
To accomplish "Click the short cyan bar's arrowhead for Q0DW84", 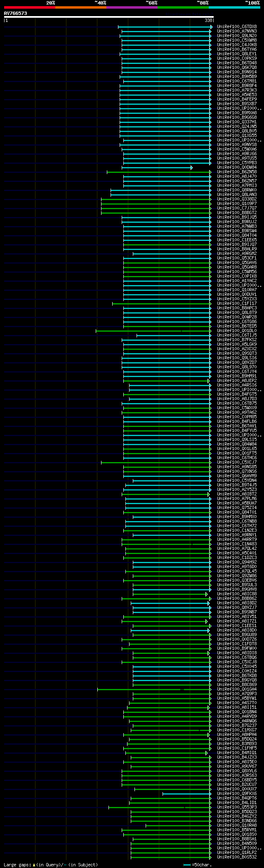I will click(191, 167).
